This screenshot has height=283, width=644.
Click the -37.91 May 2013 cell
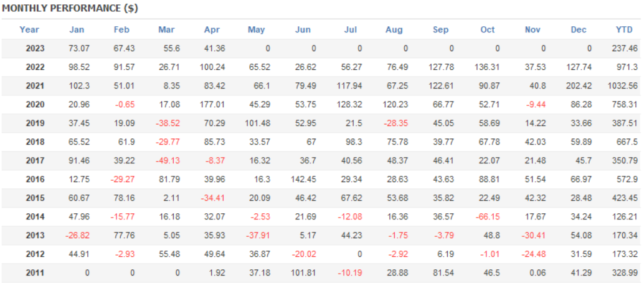click(x=257, y=235)
